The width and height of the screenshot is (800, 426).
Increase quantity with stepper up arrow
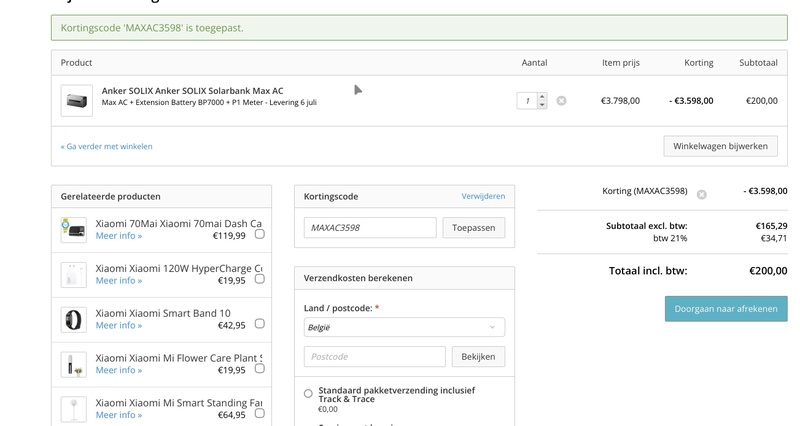542,96
